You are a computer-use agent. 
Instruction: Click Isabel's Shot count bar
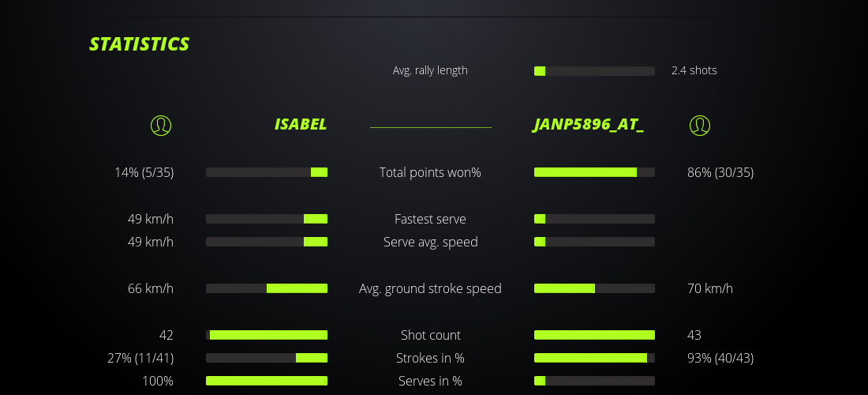(x=267, y=335)
